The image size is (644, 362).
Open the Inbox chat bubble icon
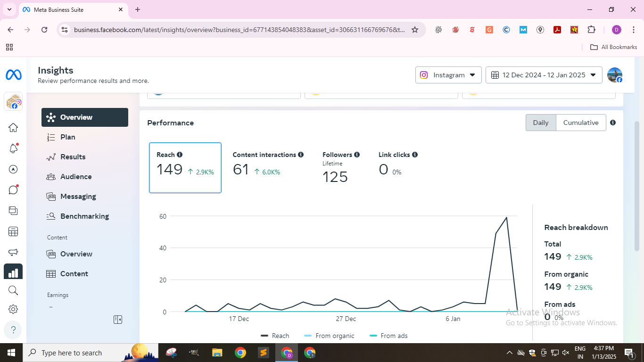(13, 190)
